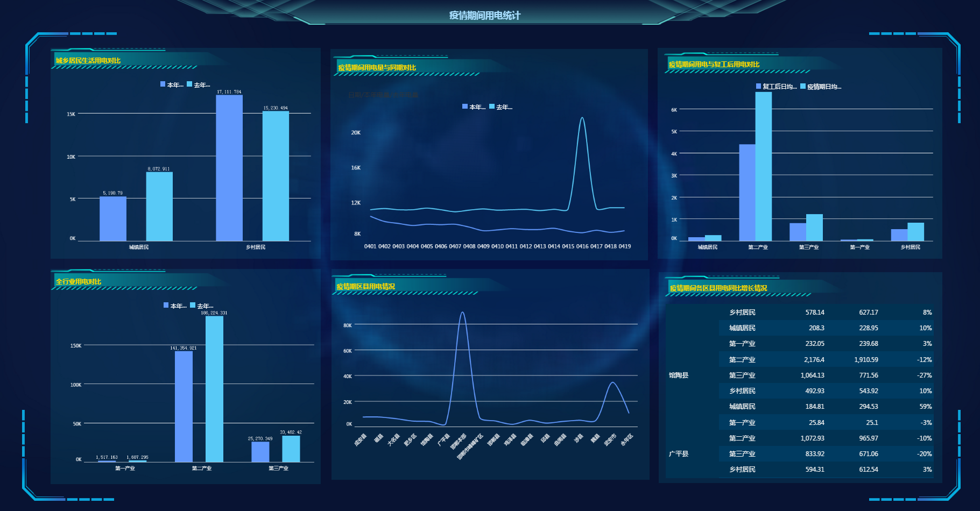Toggle 去年 legend in 全行业用电对比 chart
Image resolution: width=980 pixels, height=511 pixels.
click(x=202, y=306)
